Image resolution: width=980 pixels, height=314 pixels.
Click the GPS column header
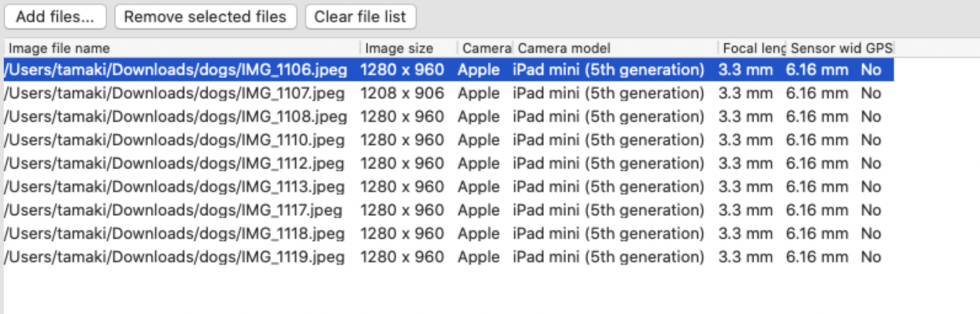tap(879, 48)
